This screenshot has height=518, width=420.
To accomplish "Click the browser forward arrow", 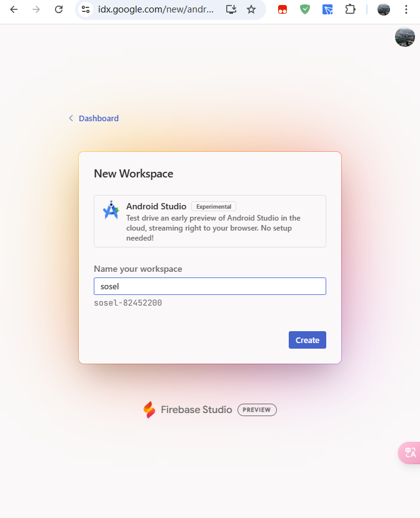I will tap(36, 9).
